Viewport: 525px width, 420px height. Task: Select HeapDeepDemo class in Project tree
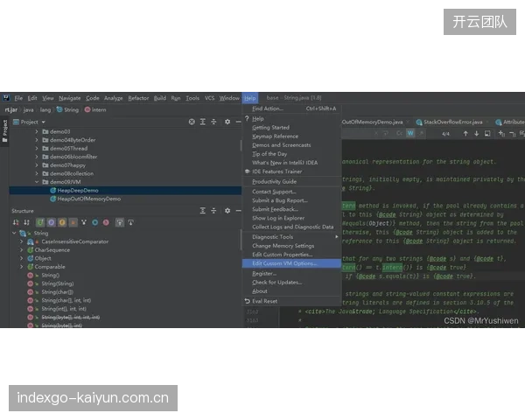click(78, 191)
